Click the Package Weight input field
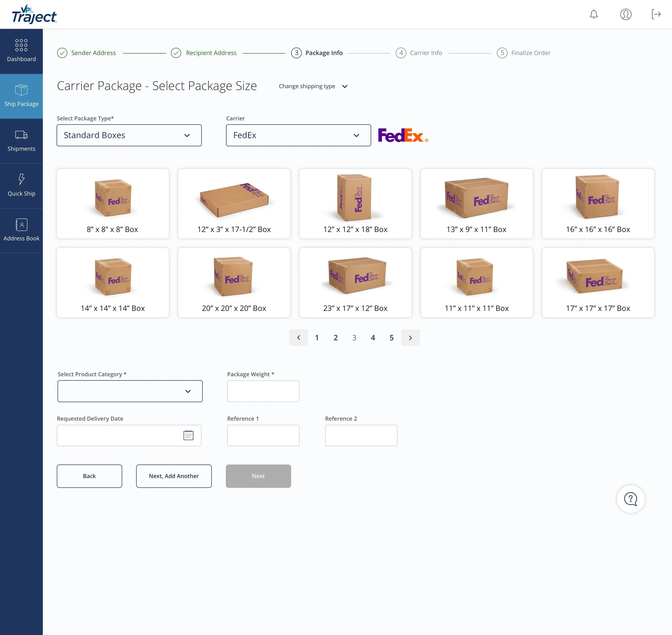Image resolution: width=672 pixels, height=635 pixels. pos(263,391)
